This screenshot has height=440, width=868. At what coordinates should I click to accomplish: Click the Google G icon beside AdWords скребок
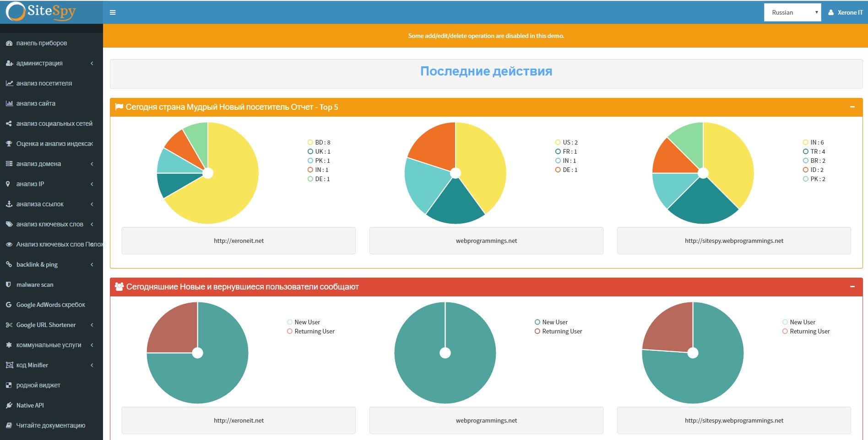(x=9, y=305)
